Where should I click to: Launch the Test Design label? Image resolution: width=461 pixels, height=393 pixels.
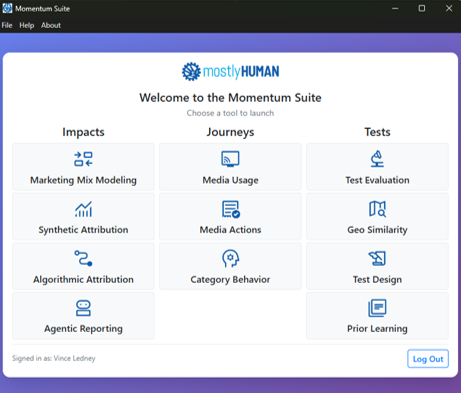377,279
